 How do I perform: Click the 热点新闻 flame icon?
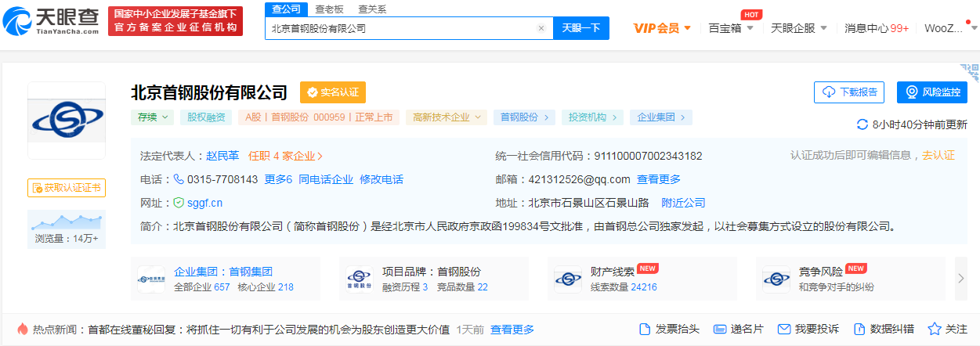(x=22, y=329)
